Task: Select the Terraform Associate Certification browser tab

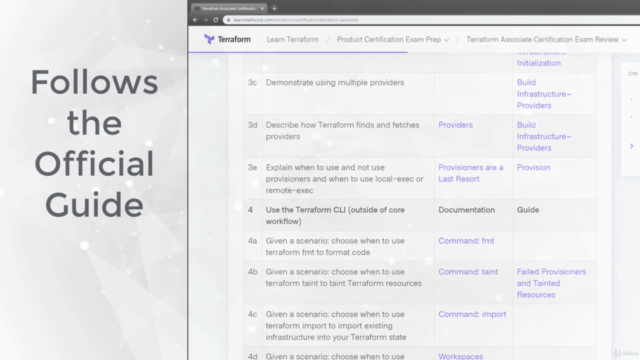Action: pyautogui.click(x=229, y=8)
